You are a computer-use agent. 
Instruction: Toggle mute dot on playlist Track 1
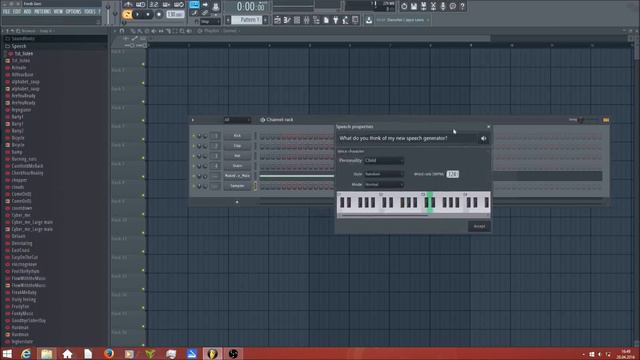(143, 64)
